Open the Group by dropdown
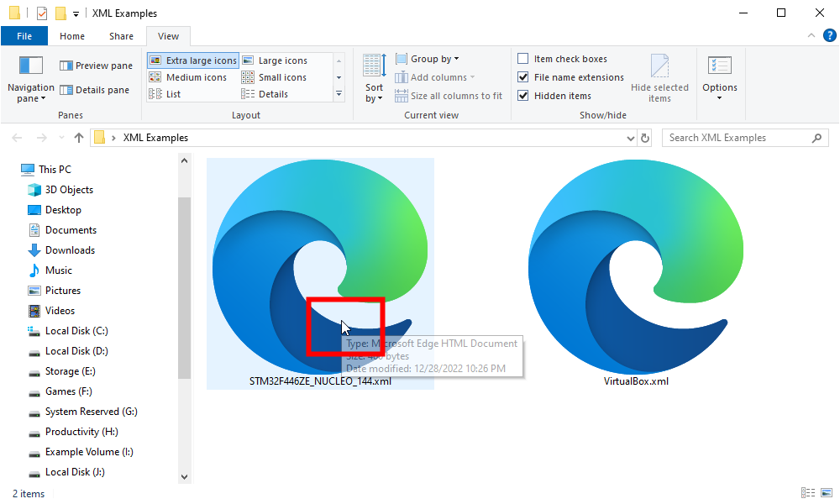Viewport: 840px width, 504px height. click(427, 59)
